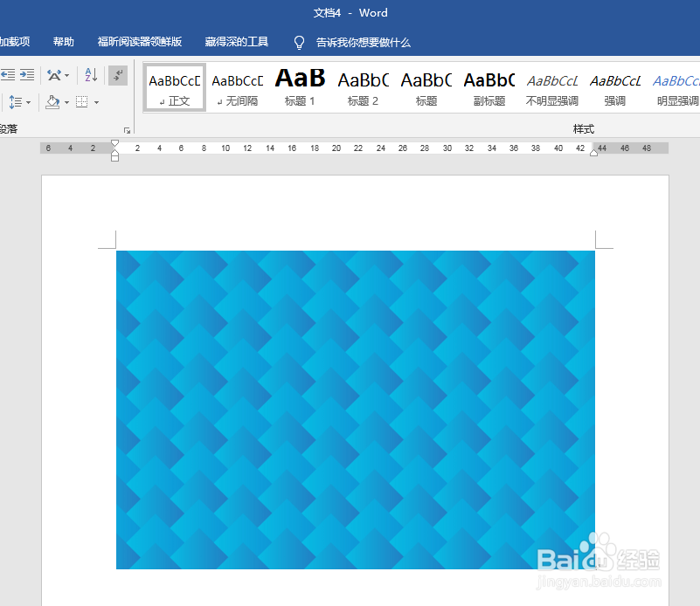Click the increase indent icon
Screen dimensions: 700x606
tap(27, 74)
